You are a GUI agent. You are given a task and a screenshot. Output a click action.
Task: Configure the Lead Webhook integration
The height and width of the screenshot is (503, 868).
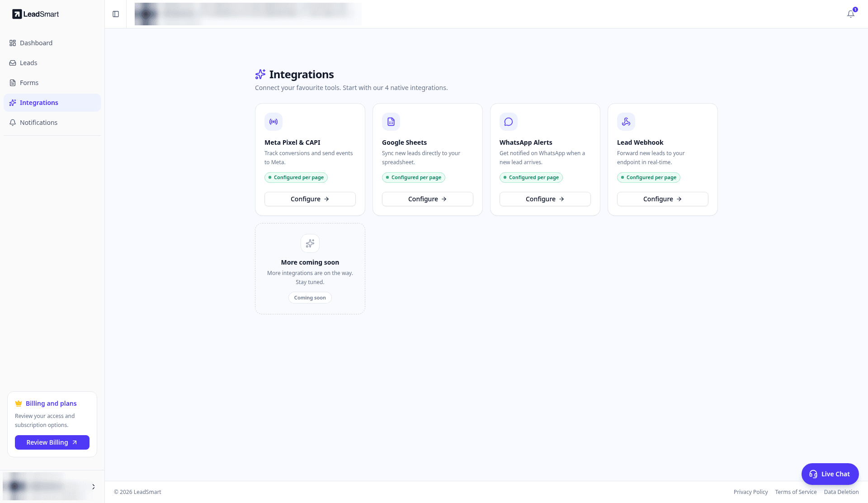(663, 199)
